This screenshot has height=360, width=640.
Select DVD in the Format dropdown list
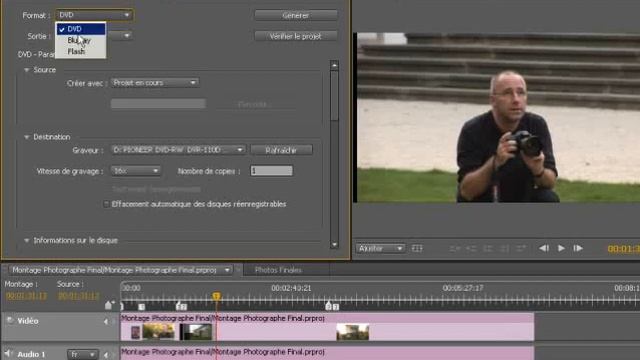[81, 29]
